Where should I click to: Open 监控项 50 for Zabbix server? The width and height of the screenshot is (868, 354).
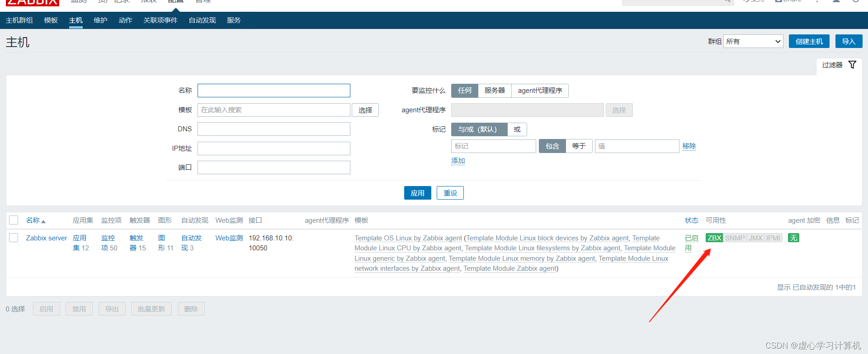pos(109,243)
